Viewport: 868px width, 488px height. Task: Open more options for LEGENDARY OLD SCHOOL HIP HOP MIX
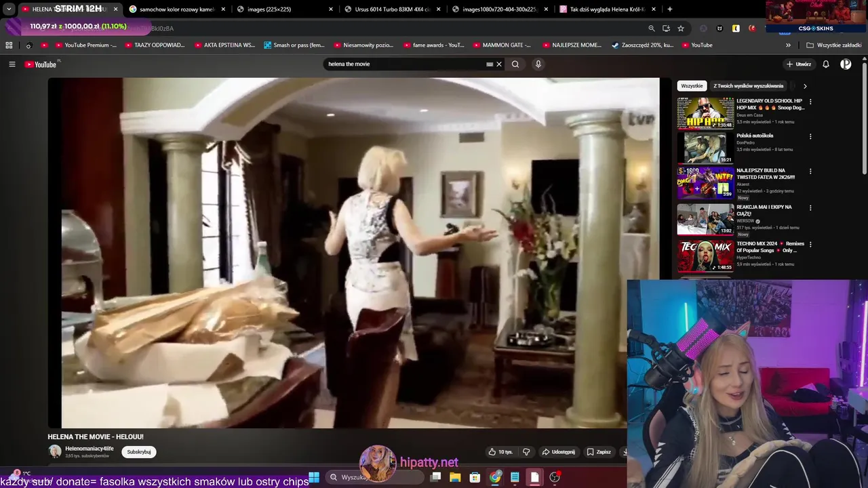(x=810, y=102)
